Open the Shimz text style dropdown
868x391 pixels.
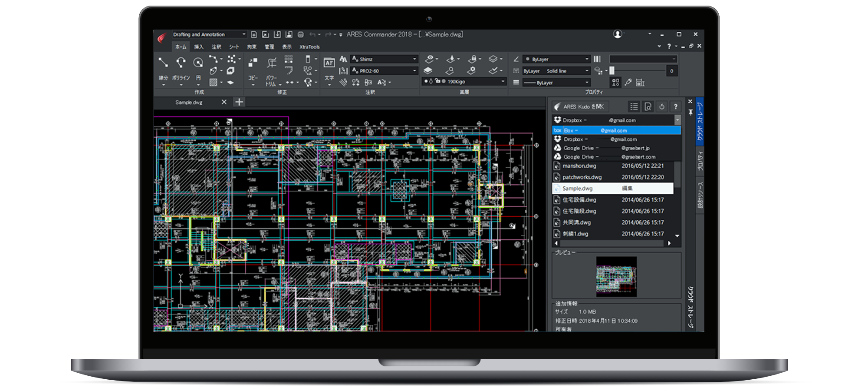coord(414,59)
